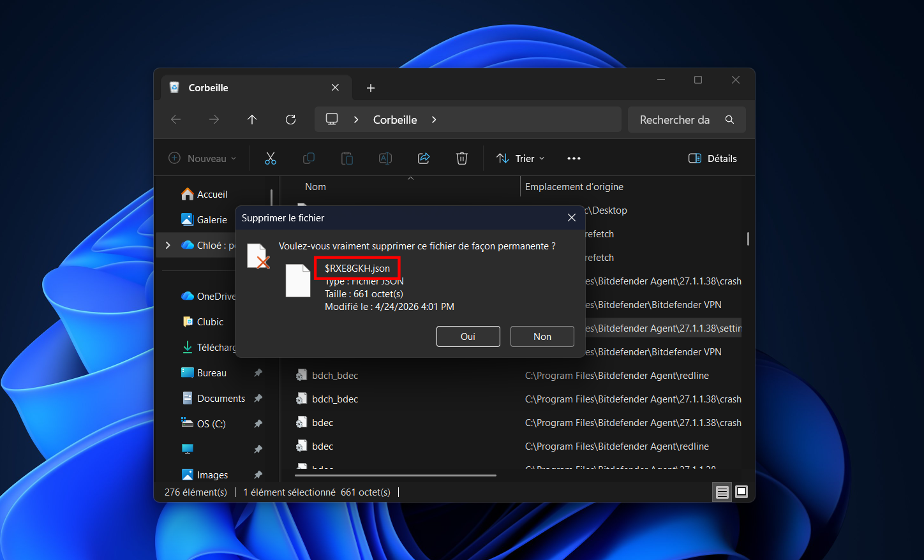The height and width of the screenshot is (560, 924).
Task: Open the Clubic folder in sidebar
Action: [203, 321]
